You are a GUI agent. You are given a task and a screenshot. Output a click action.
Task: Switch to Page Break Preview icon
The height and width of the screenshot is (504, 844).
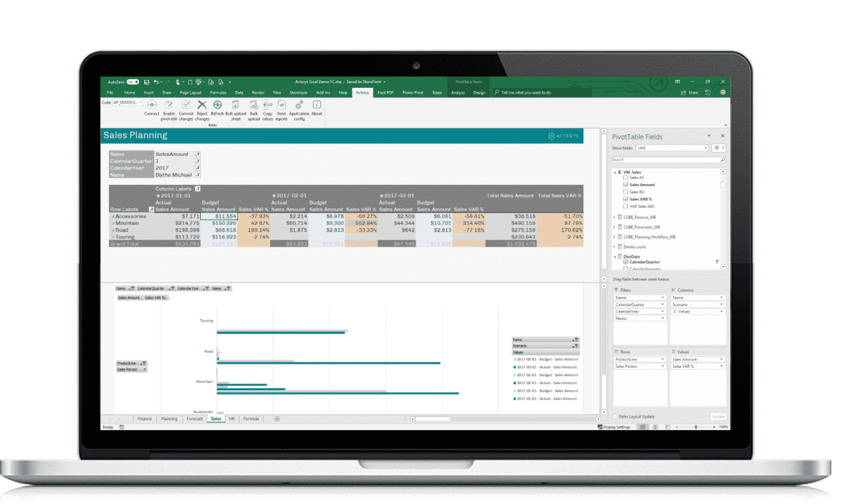668,427
